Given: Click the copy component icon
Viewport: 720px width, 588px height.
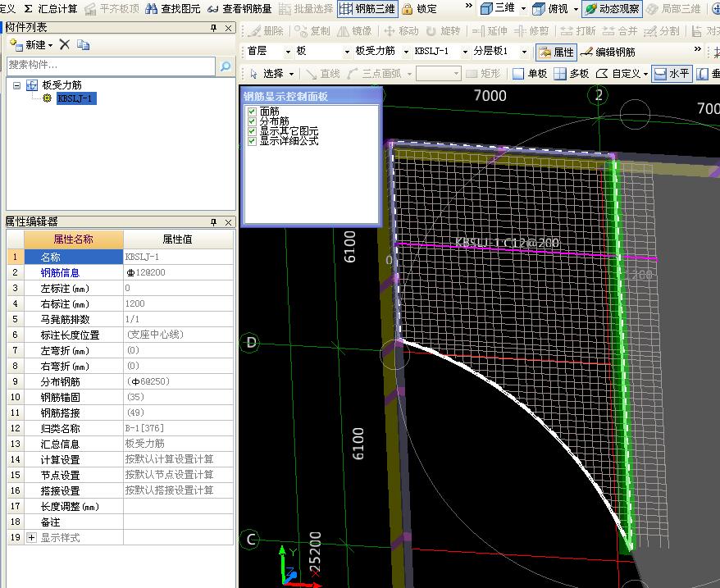Looking at the screenshot, I should (x=83, y=44).
